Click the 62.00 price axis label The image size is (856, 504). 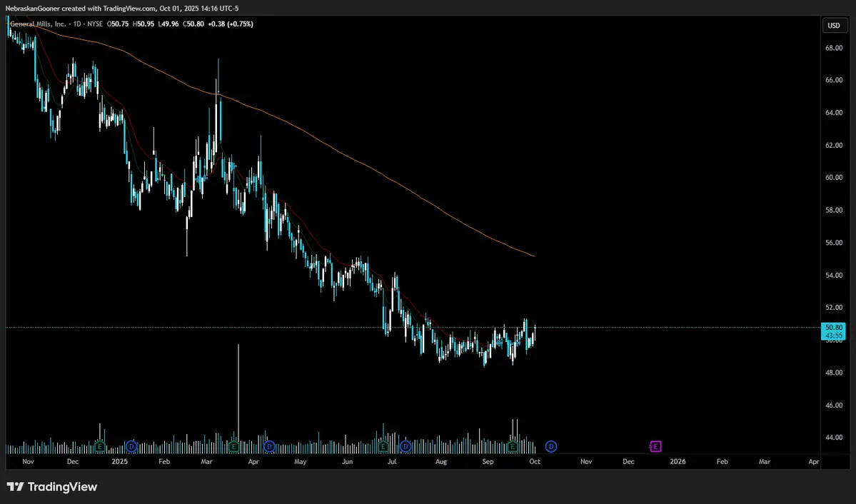(x=834, y=145)
